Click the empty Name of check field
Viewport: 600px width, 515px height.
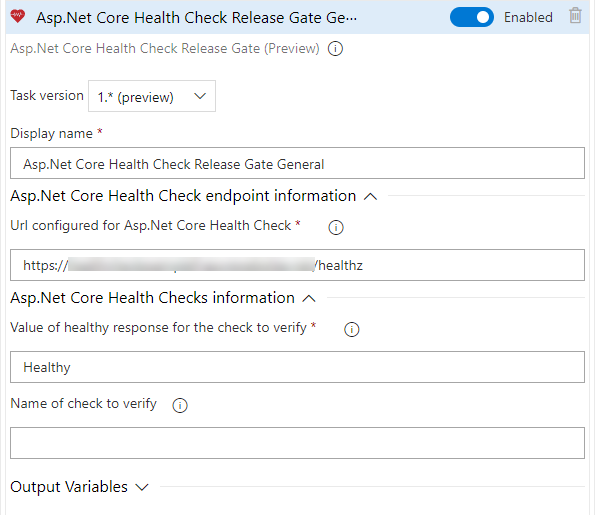pos(297,443)
